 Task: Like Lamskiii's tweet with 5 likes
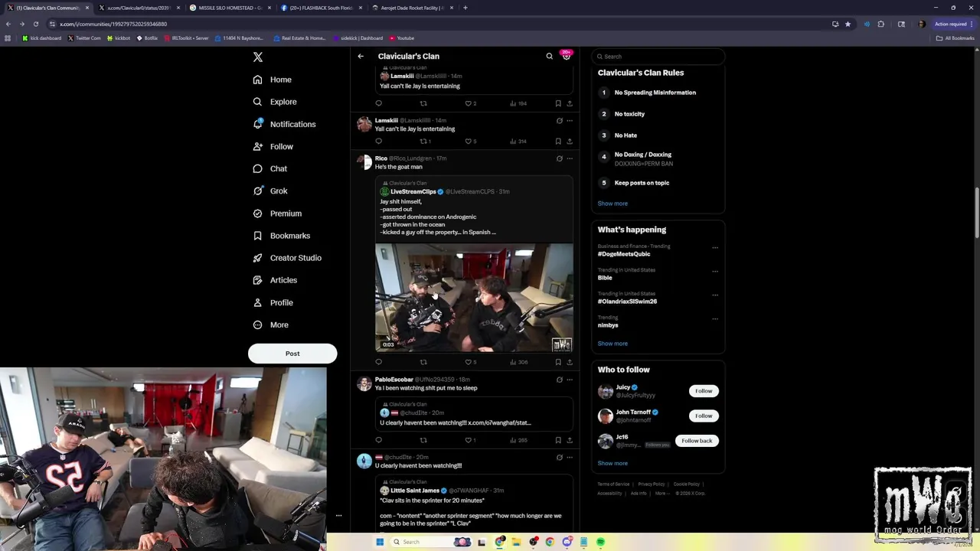click(x=471, y=141)
